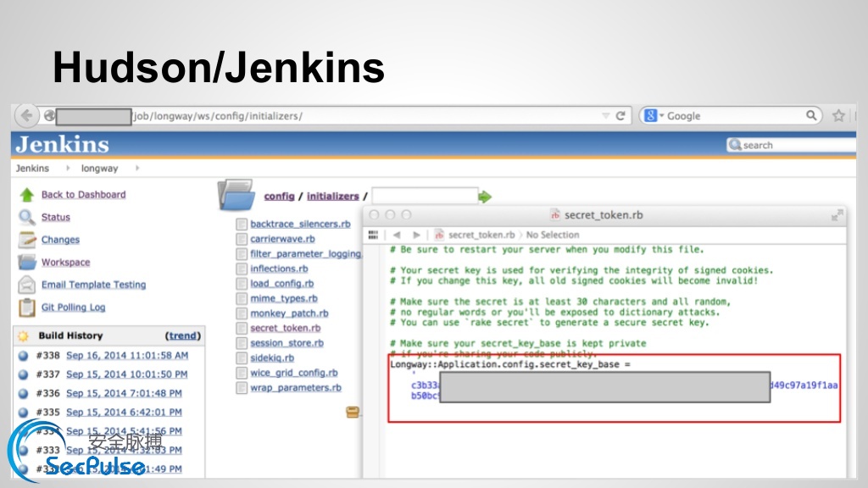Open build #337 Sep 15, 2014 10:01:50 PM
The image size is (868, 488).
[127, 374]
